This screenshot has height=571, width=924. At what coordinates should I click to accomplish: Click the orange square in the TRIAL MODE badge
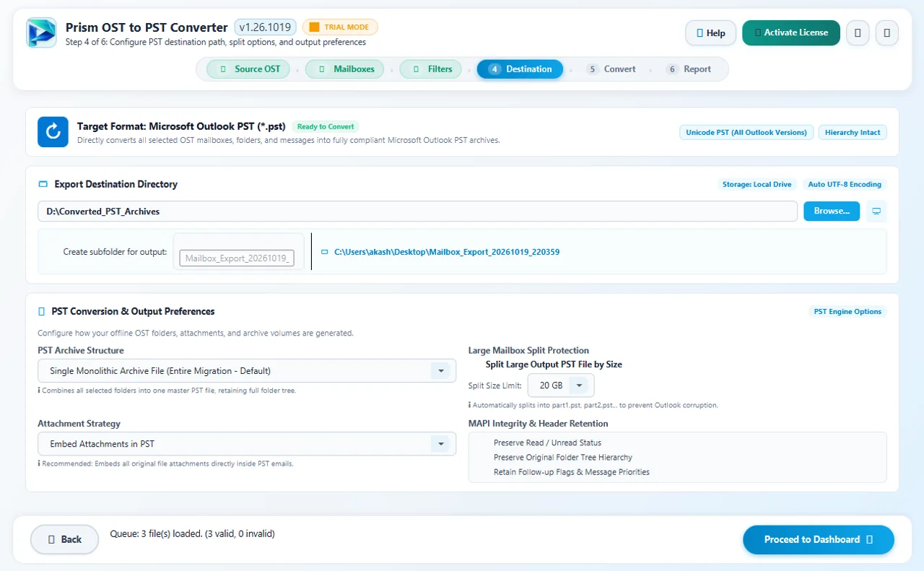click(314, 27)
